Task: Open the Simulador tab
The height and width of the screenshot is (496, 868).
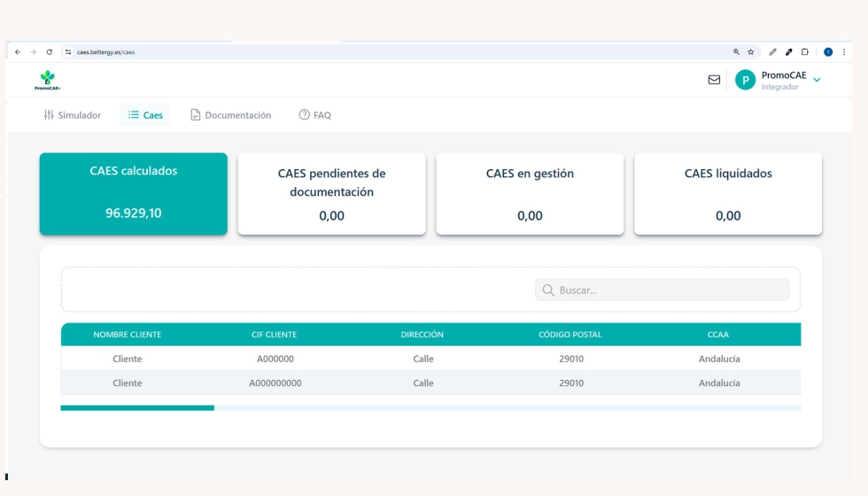Action: click(72, 115)
